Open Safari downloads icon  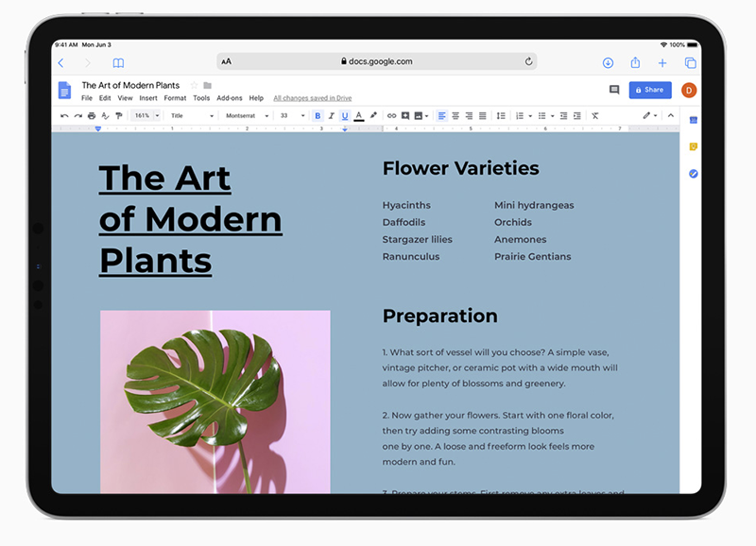click(x=608, y=62)
